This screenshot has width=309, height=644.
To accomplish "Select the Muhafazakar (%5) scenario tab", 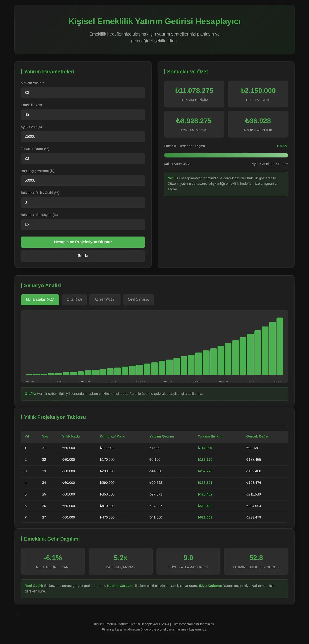I will click(40, 300).
